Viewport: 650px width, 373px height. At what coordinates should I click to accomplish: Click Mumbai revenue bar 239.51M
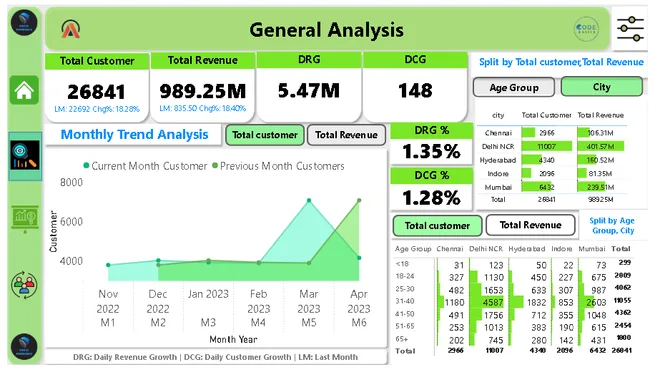pyautogui.click(x=591, y=187)
